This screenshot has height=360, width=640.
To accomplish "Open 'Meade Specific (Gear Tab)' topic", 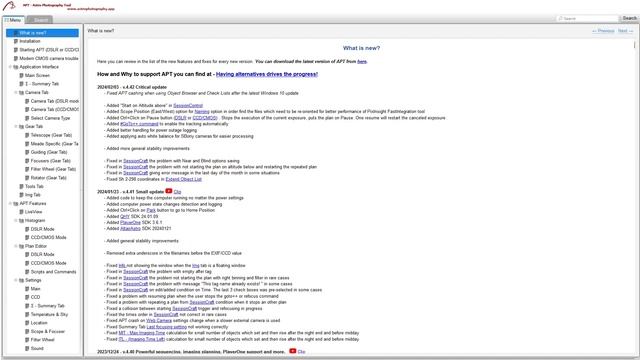I will (55, 144).
